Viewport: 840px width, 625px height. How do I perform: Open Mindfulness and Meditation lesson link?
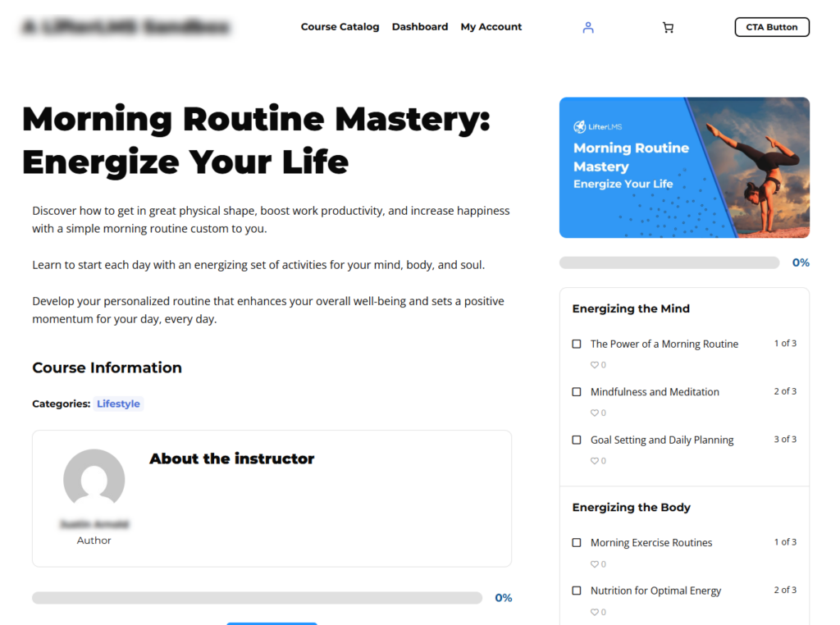point(655,392)
